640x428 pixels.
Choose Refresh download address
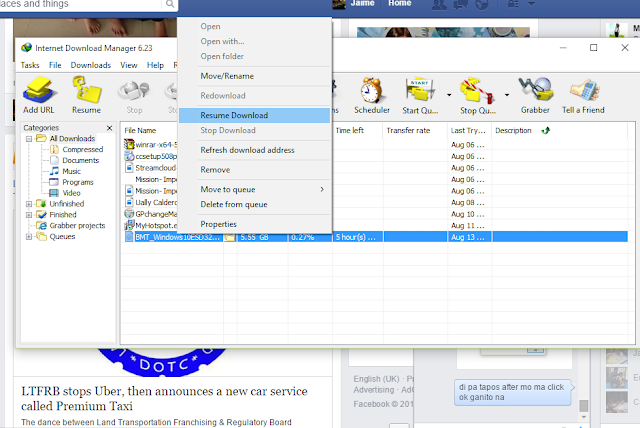coord(254,150)
